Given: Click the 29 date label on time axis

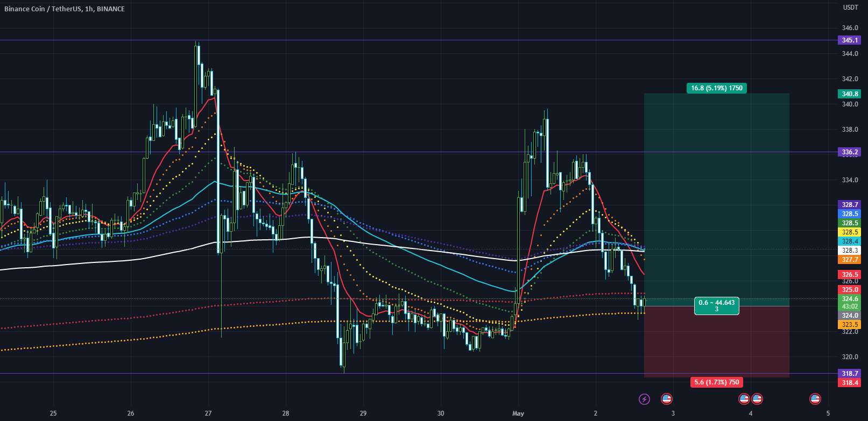Looking at the screenshot, I should [x=363, y=413].
